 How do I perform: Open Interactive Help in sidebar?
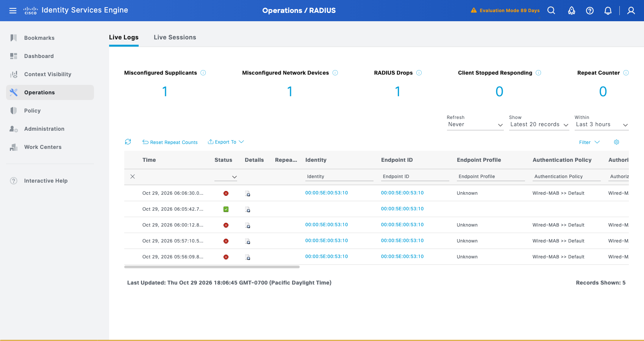(x=50, y=181)
